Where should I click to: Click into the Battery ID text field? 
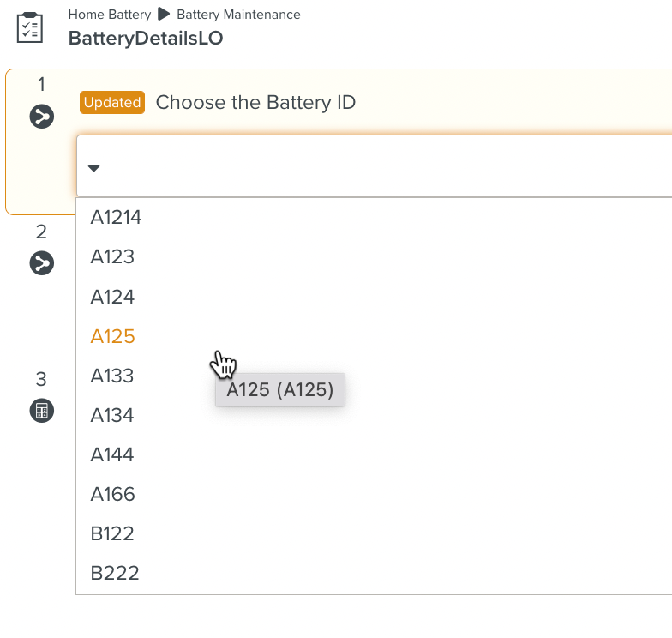click(x=386, y=167)
